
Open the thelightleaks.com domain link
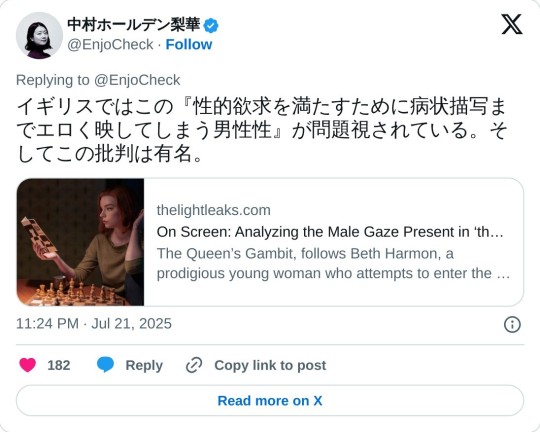coord(214,210)
